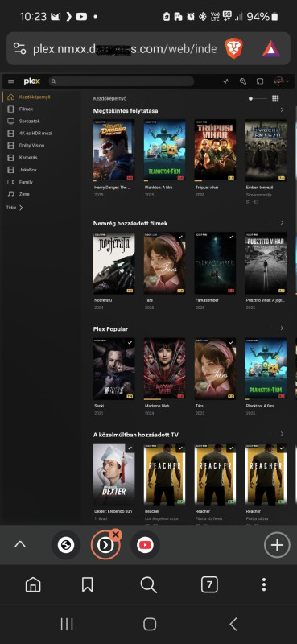Open A közelmúltban hozzáadott TV heading
Image resolution: width=297 pixels, height=644 pixels.
135,435
